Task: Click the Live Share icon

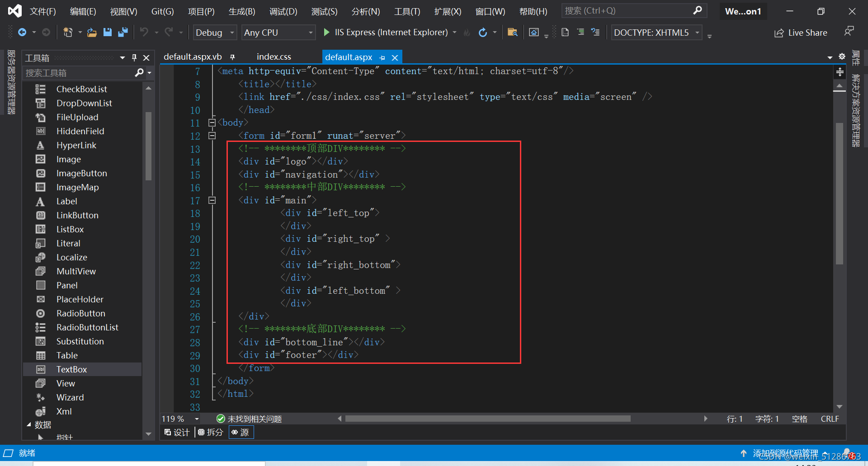Action: click(x=779, y=33)
